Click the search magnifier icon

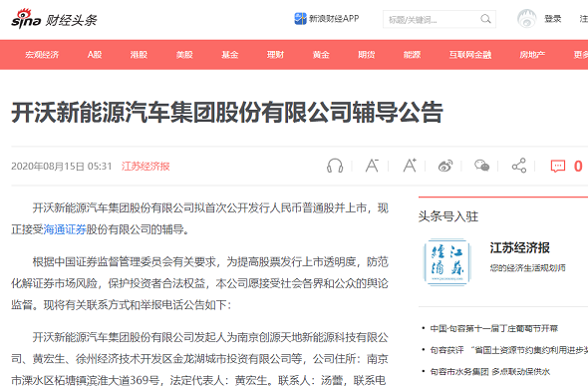pos(485,19)
